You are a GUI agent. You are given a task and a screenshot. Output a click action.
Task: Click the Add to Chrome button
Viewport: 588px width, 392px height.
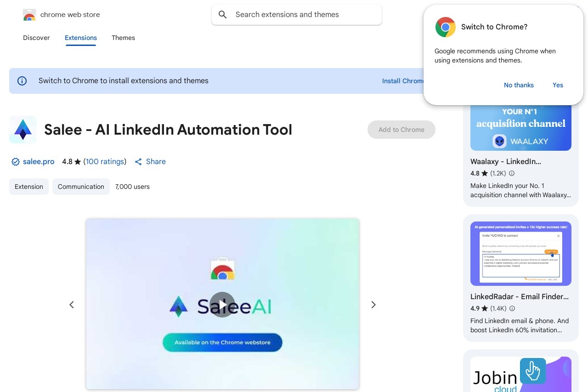click(401, 130)
